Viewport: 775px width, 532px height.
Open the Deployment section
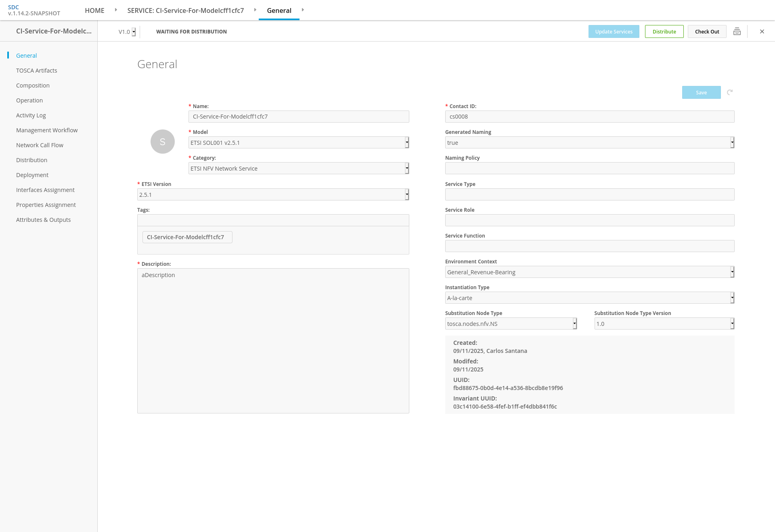[x=32, y=175]
